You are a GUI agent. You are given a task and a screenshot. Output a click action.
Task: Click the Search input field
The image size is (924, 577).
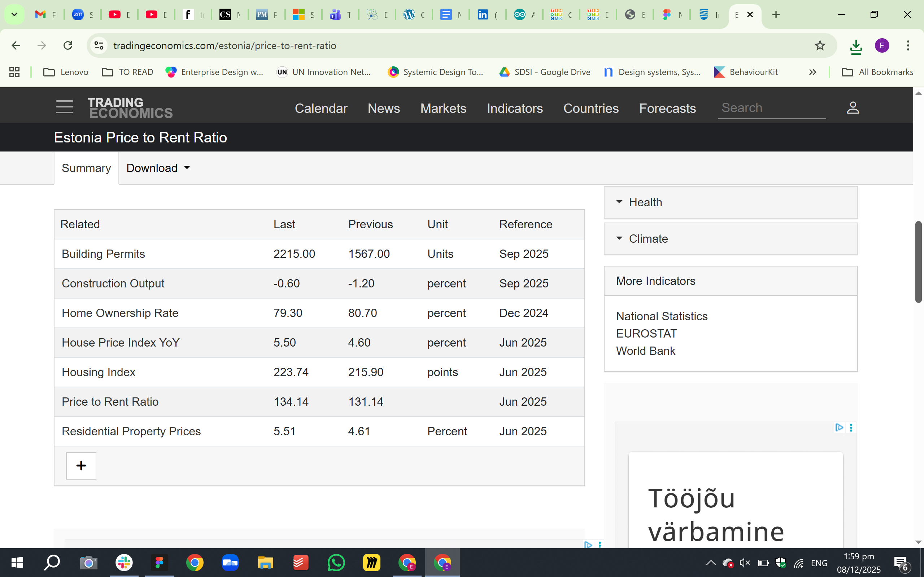(771, 108)
